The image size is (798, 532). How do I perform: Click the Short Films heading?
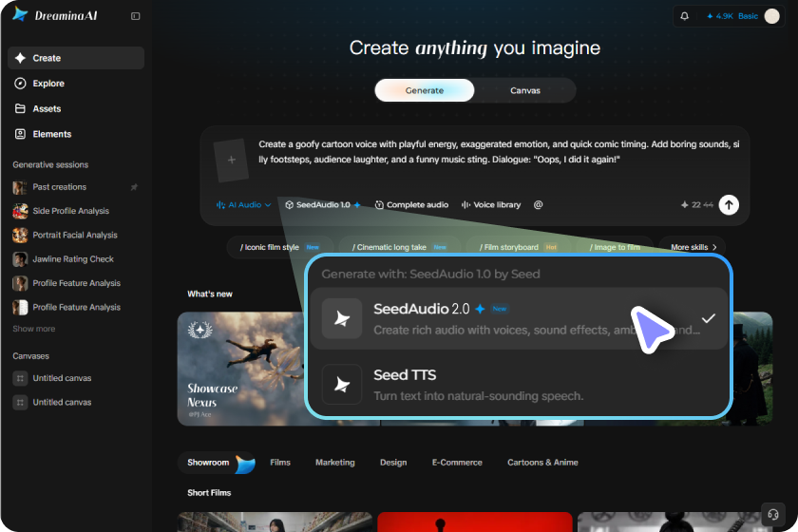point(209,493)
